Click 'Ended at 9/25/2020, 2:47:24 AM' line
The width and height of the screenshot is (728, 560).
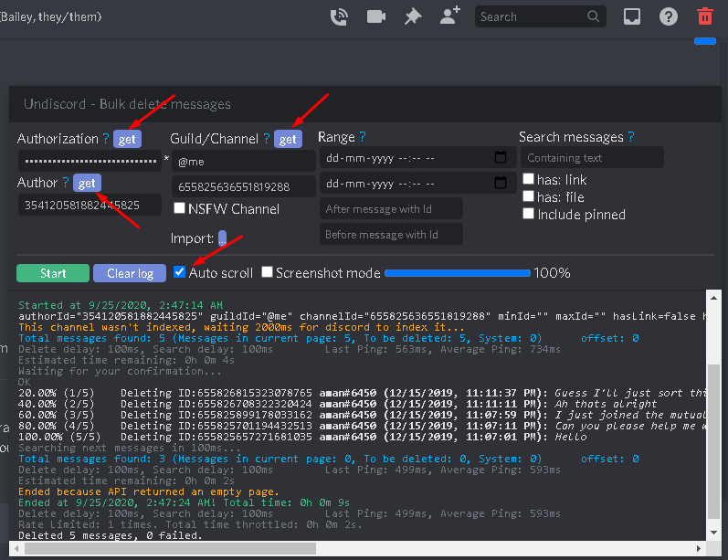pyautogui.click(x=184, y=502)
